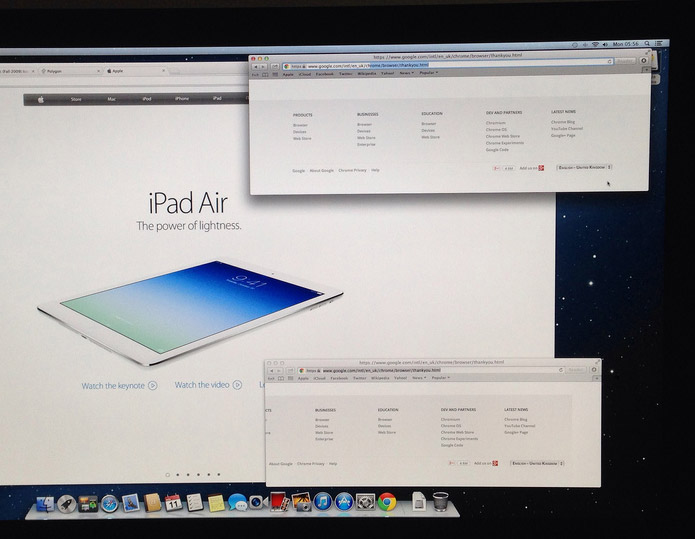Open Photo Booth icon in Dock

tap(279, 502)
